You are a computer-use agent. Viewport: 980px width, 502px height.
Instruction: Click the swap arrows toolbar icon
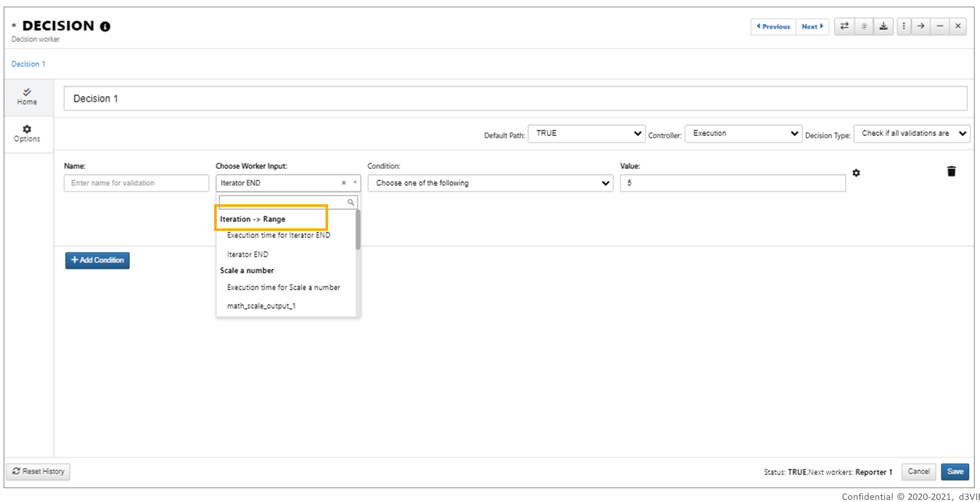point(844,26)
